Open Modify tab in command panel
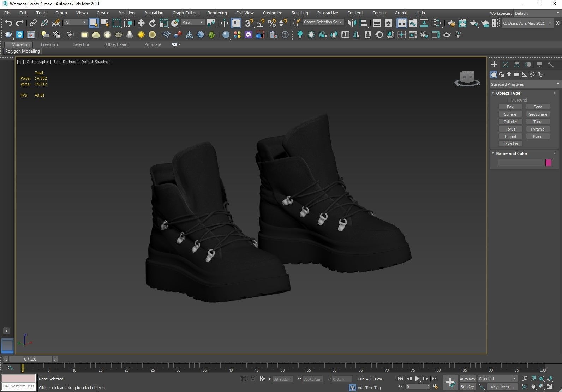Image resolution: width=562 pixels, height=392 pixels. click(506, 64)
